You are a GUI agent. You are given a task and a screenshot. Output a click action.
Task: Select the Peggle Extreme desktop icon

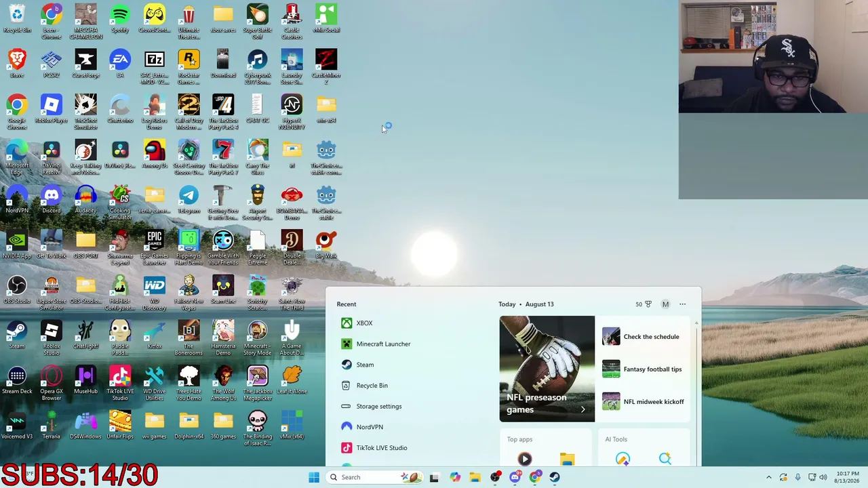pyautogui.click(x=258, y=248)
